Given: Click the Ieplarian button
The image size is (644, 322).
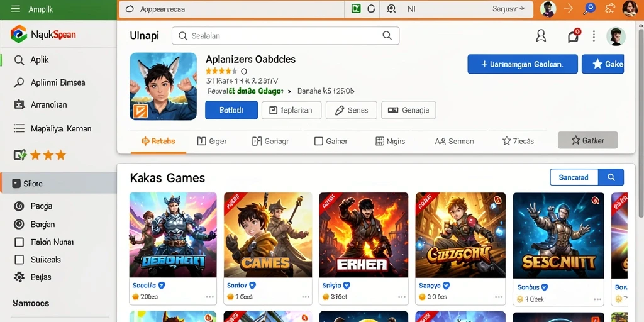Looking at the screenshot, I should (291, 110).
